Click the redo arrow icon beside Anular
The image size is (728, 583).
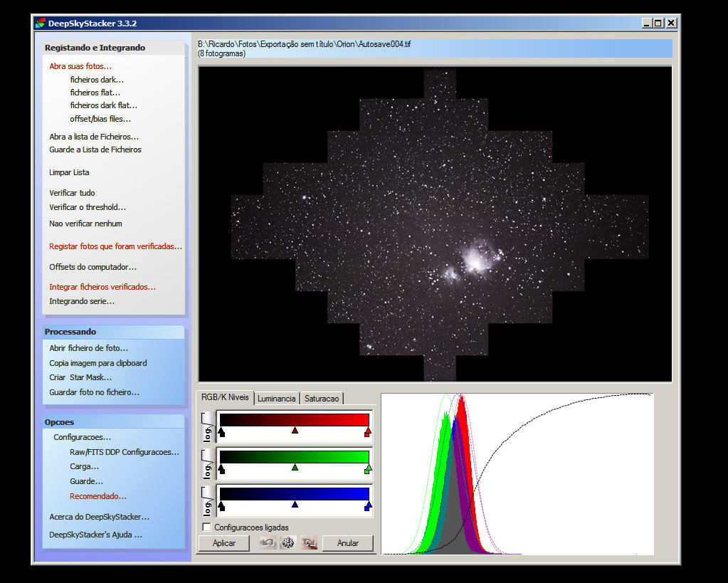click(309, 542)
